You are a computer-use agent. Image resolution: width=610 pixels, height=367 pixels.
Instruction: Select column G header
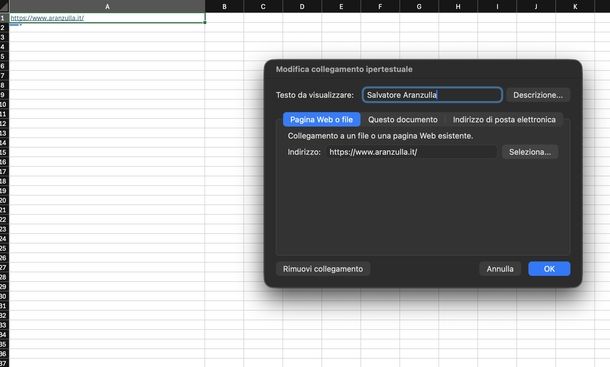click(x=419, y=6)
